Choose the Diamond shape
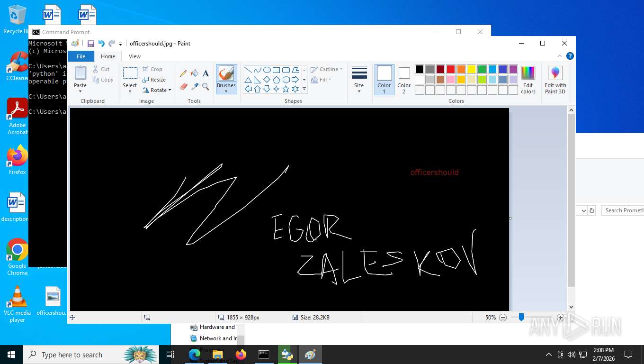Image resolution: width=644 pixels, height=364 pixels. click(x=267, y=79)
